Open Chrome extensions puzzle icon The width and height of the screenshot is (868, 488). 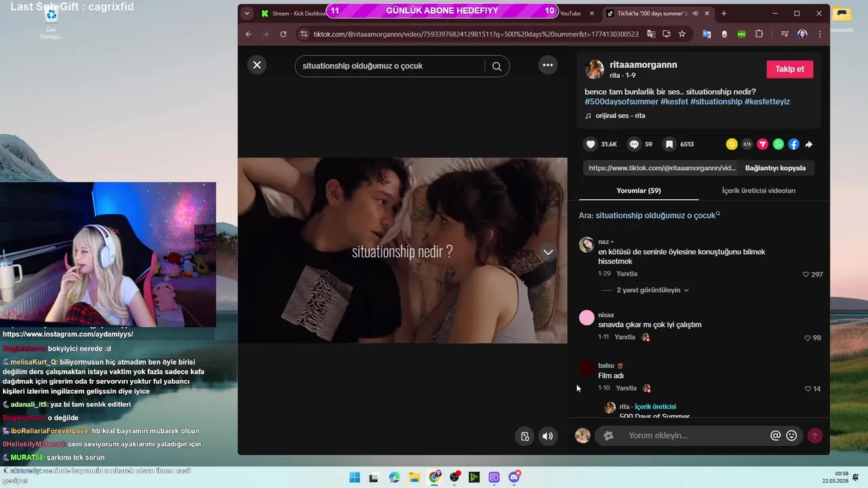click(x=759, y=34)
